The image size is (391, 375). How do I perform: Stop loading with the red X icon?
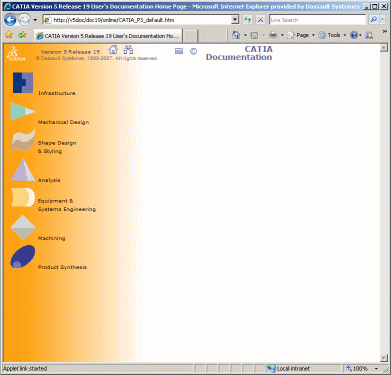pos(260,20)
